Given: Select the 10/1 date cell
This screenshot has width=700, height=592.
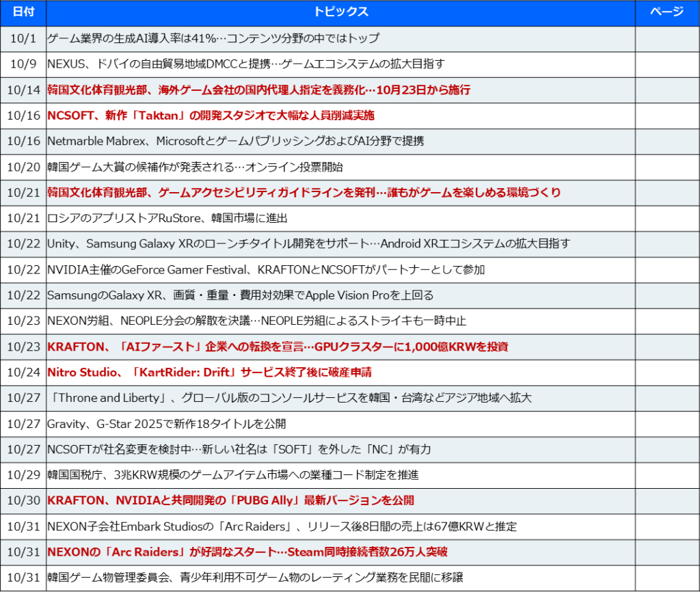Looking at the screenshot, I should pyautogui.click(x=23, y=38).
